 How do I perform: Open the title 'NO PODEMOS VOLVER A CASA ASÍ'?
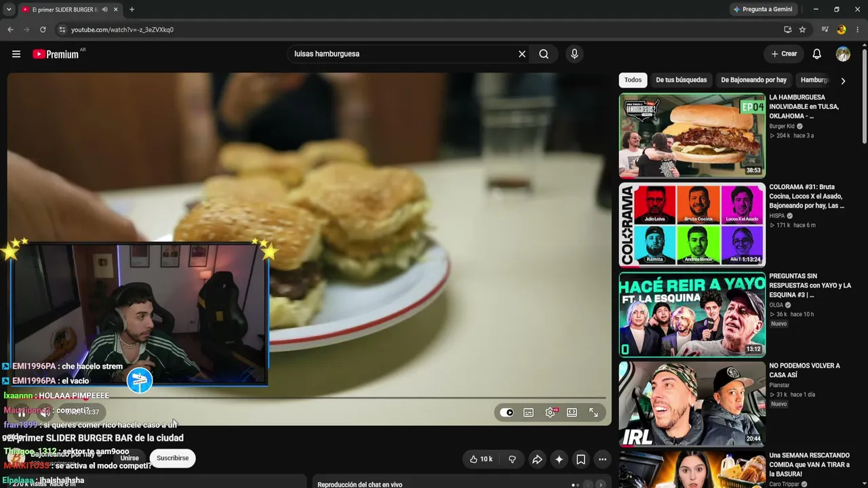coord(804,370)
